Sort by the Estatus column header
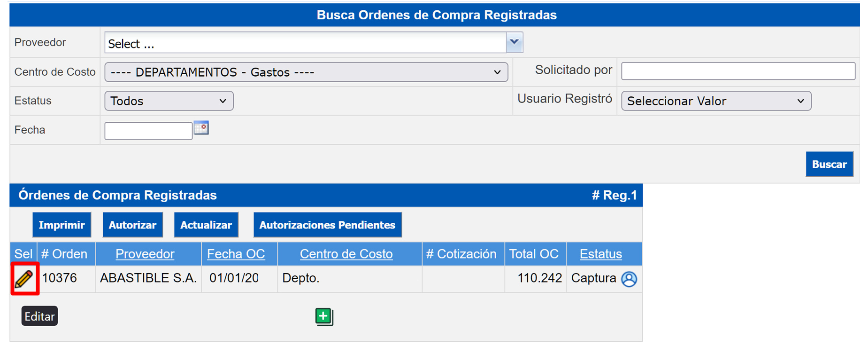 [600, 254]
